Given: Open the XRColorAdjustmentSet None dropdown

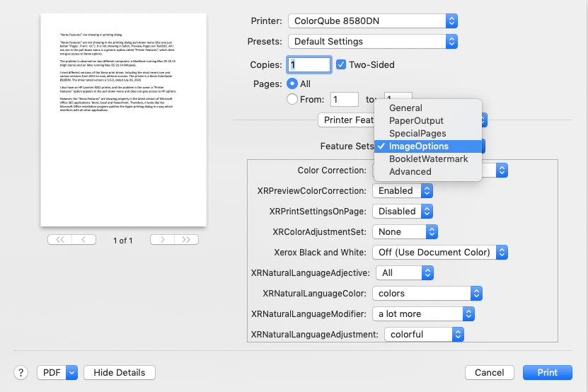Looking at the screenshot, I should (405, 232).
